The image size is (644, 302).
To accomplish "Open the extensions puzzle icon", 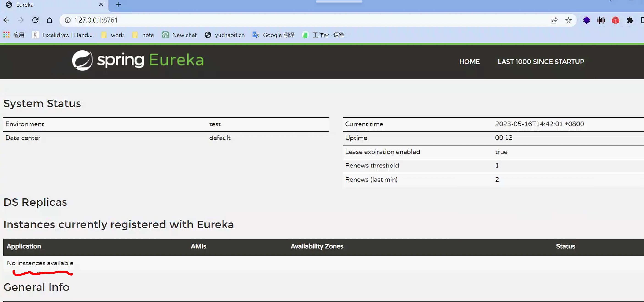I will point(630,20).
